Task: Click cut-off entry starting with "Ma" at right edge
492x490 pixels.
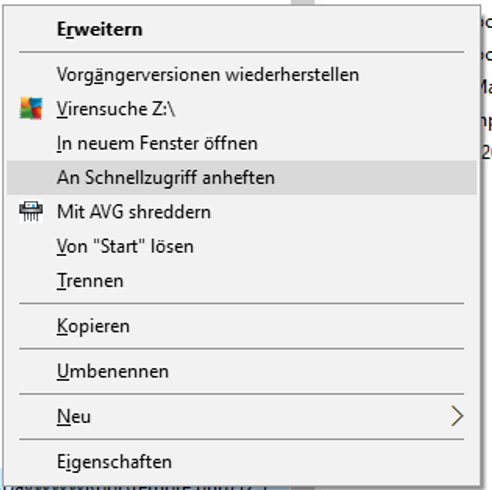Action: click(486, 87)
